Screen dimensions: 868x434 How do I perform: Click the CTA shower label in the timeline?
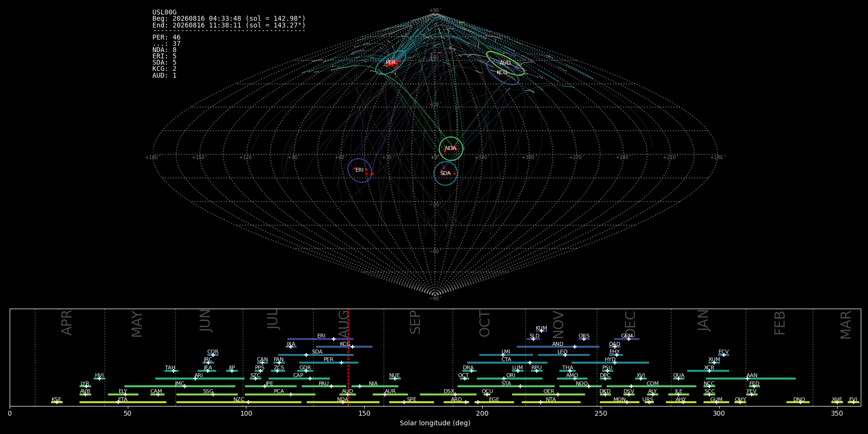506,360
